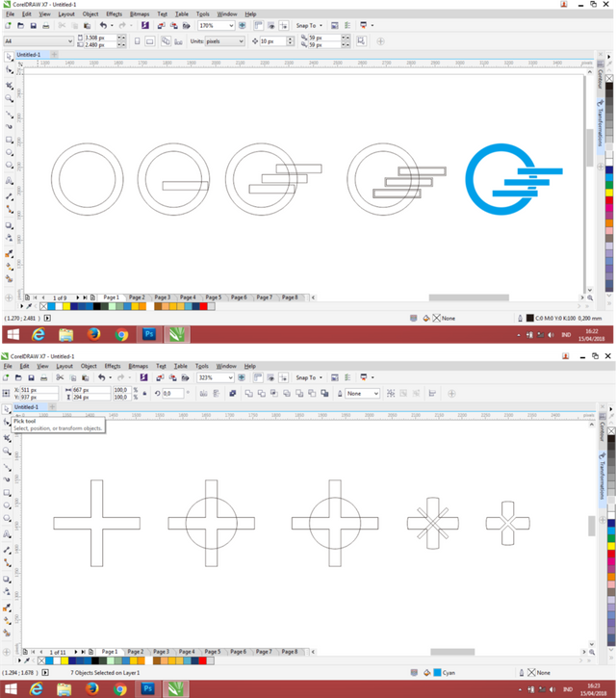
Task: Select the Rectangle tool in top window toolbox
Action: (9, 140)
